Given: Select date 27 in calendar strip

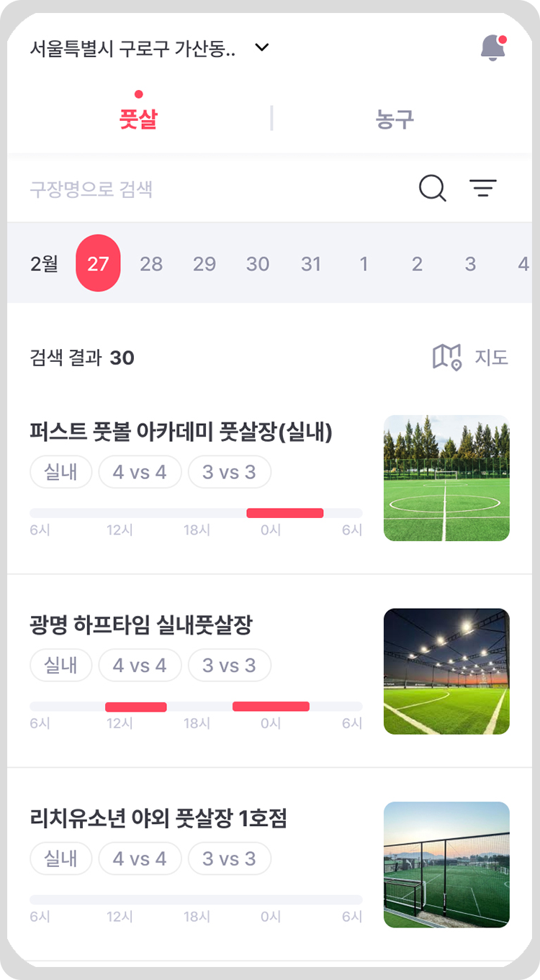Looking at the screenshot, I should tap(98, 263).
